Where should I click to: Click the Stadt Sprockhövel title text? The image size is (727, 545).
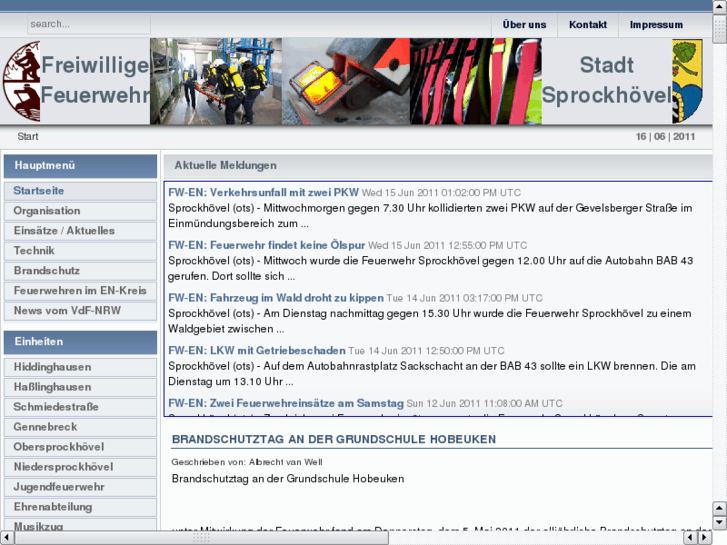tap(606, 80)
